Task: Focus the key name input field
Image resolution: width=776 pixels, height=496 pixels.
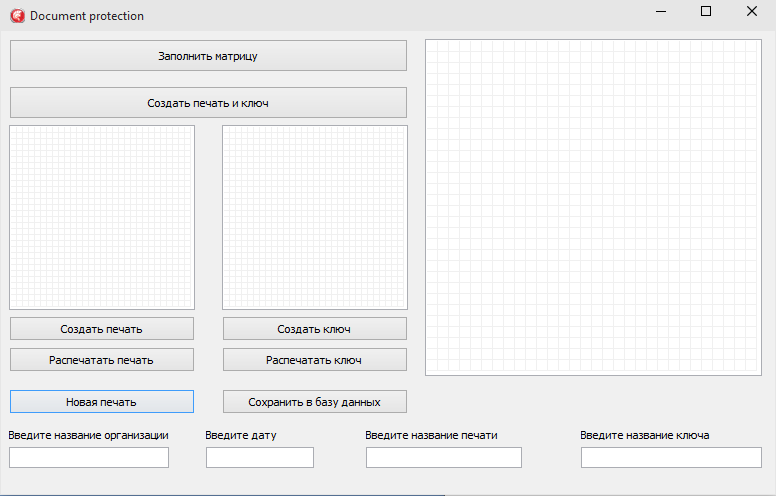Action: click(x=671, y=457)
